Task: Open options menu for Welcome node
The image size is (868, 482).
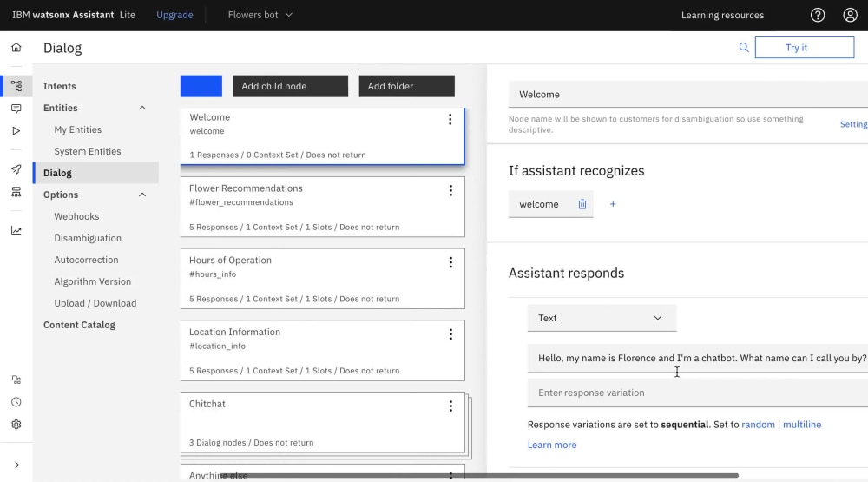Action: pos(450,119)
